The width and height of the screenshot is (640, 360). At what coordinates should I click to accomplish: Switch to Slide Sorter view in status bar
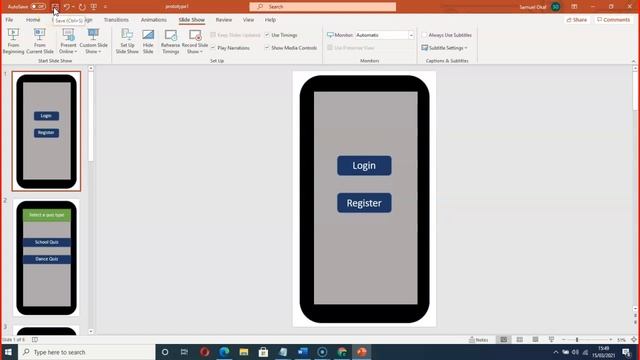[520, 340]
